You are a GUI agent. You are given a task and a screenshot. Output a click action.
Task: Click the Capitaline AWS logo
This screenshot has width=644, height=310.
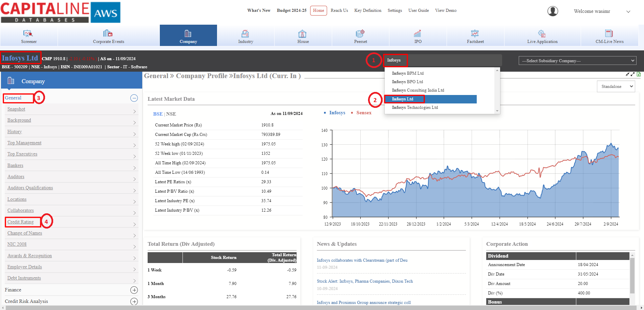61,12
